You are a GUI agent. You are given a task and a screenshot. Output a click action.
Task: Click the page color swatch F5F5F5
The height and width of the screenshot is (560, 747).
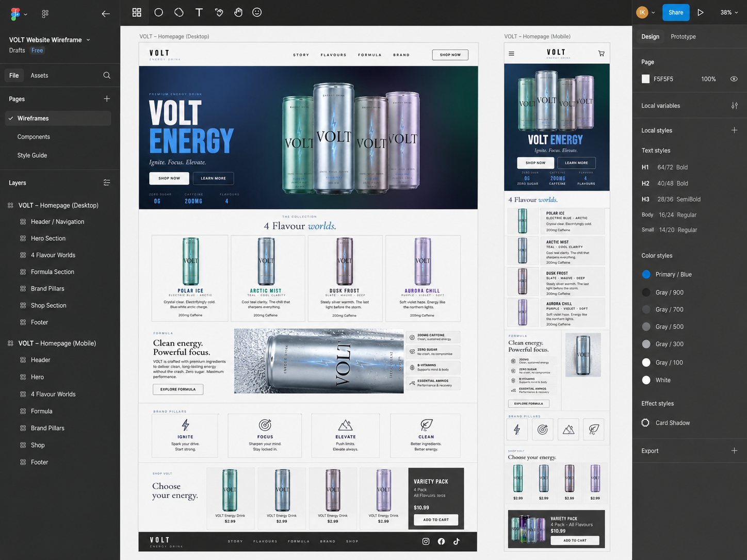pos(645,79)
